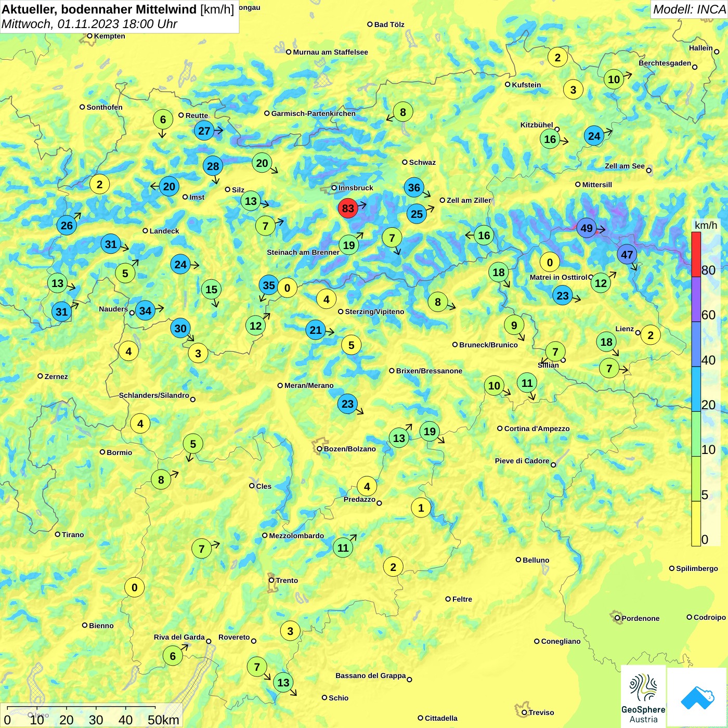Click the 'Modell: INCA' label

pyautogui.click(x=689, y=9)
